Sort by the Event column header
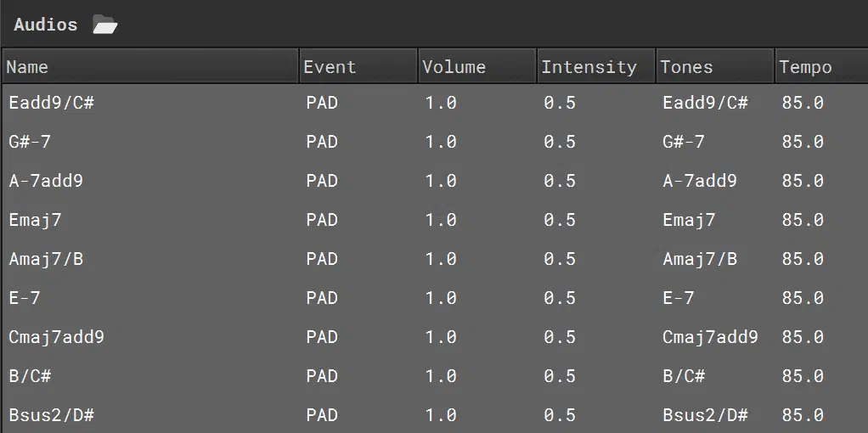868x433 pixels. [x=358, y=66]
